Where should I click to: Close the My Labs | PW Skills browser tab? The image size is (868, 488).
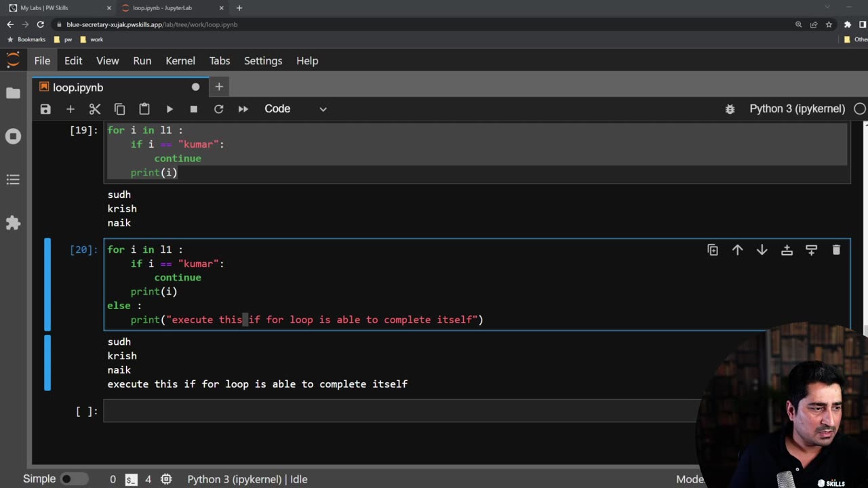pos(108,8)
